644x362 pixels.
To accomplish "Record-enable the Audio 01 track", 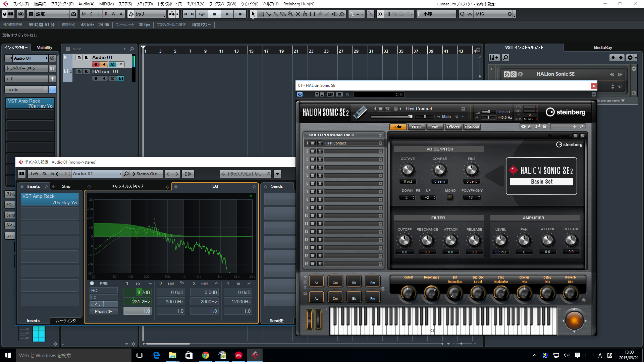I will coord(96,64).
